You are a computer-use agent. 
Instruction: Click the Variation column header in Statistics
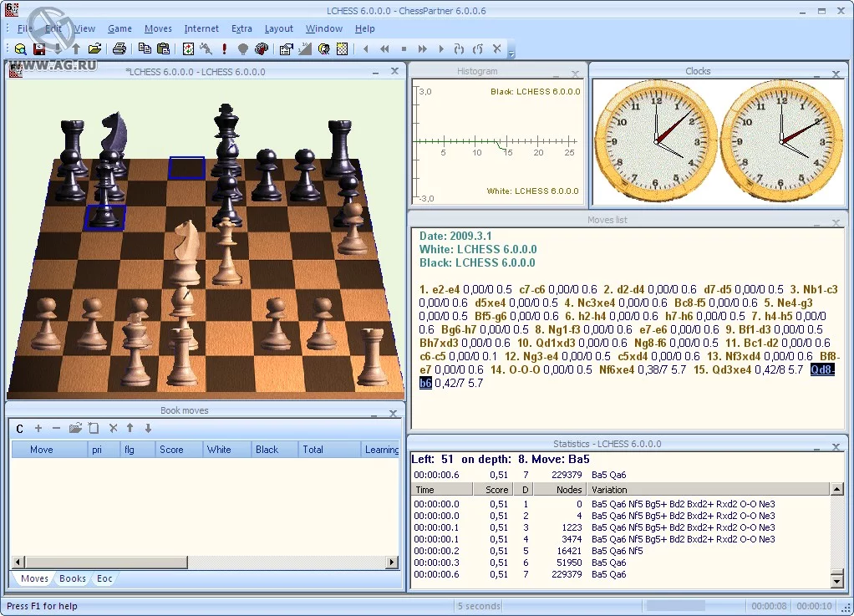pos(708,490)
